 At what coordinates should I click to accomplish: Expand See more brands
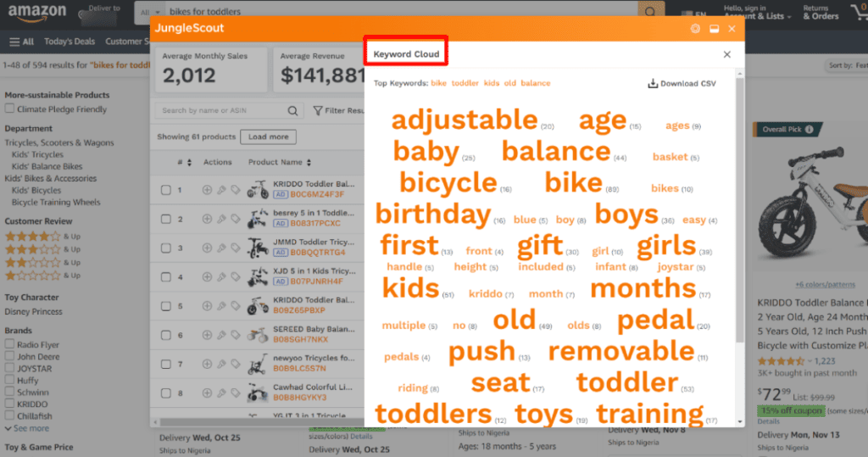(x=27, y=428)
